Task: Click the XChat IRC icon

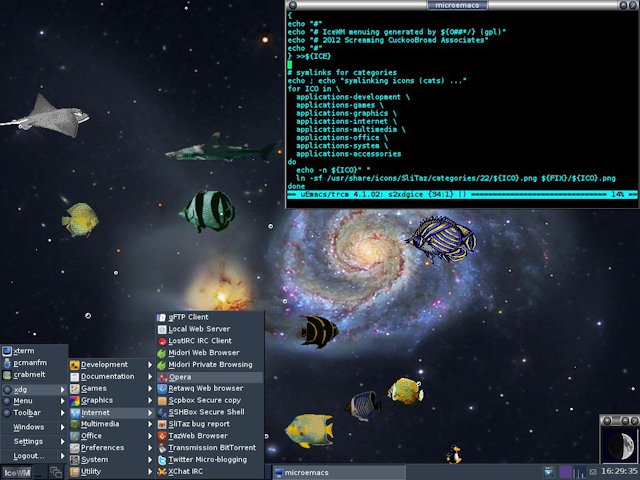Action: tap(162, 471)
